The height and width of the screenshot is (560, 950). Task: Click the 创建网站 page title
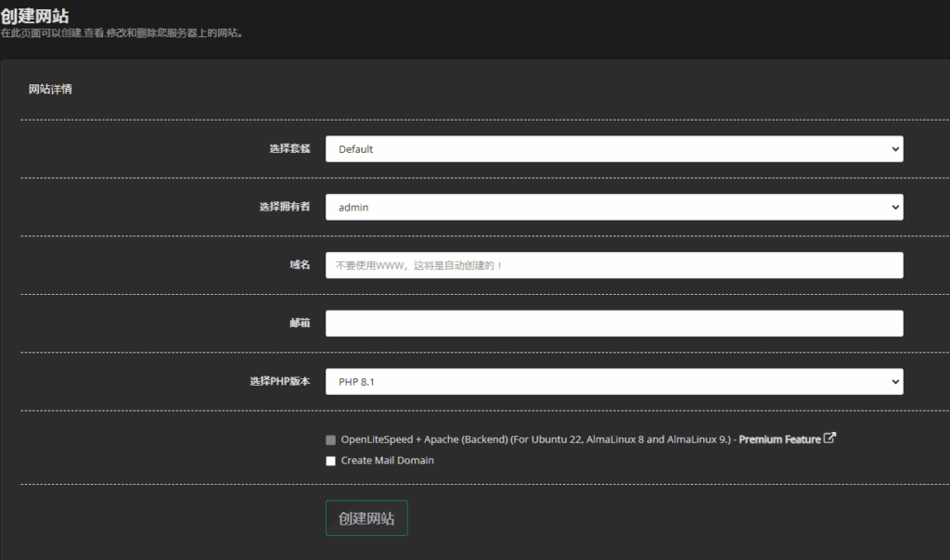[34, 16]
